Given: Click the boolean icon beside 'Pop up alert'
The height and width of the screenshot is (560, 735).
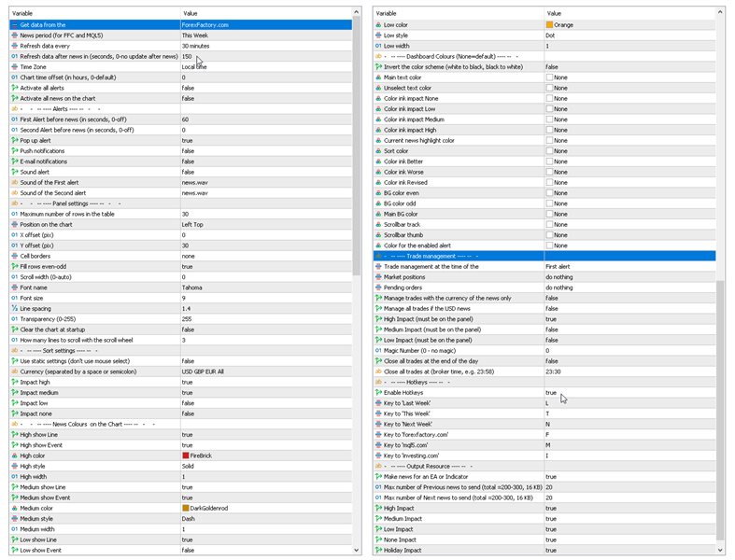Looking at the screenshot, I should [x=15, y=140].
